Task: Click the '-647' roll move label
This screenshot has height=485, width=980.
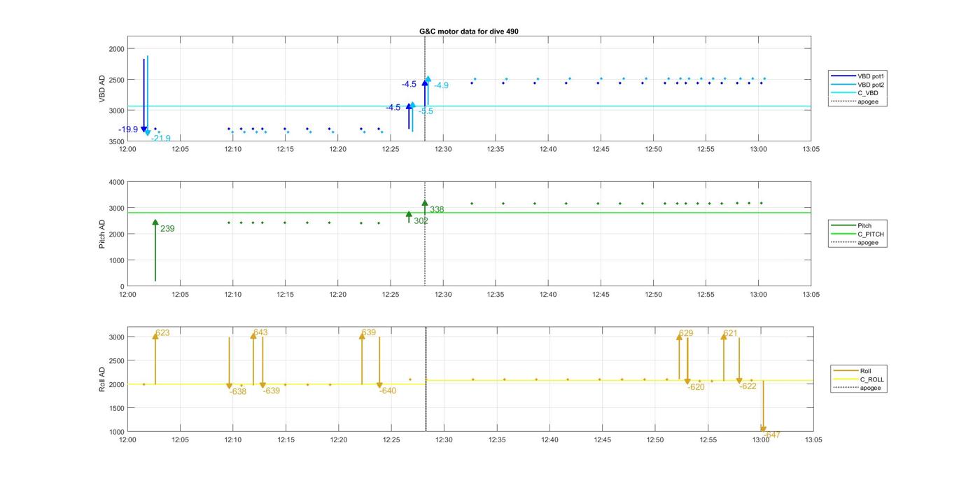Action: point(771,435)
